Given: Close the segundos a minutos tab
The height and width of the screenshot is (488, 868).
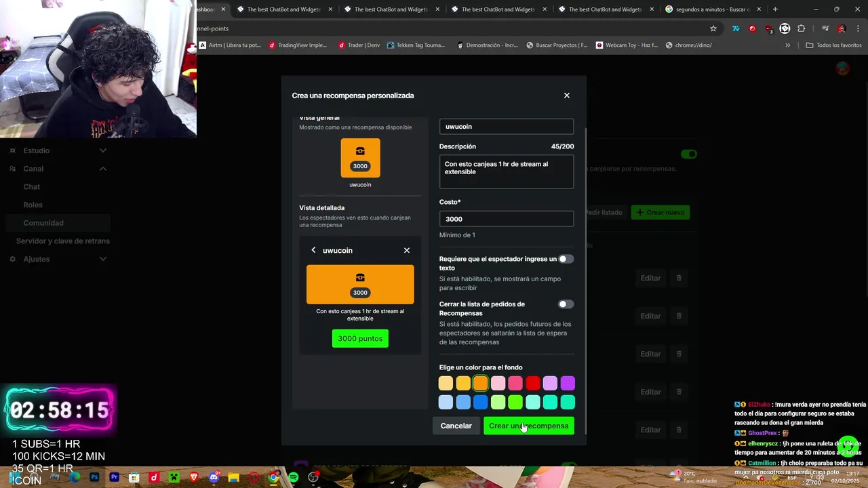Looking at the screenshot, I should (x=759, y=9).
